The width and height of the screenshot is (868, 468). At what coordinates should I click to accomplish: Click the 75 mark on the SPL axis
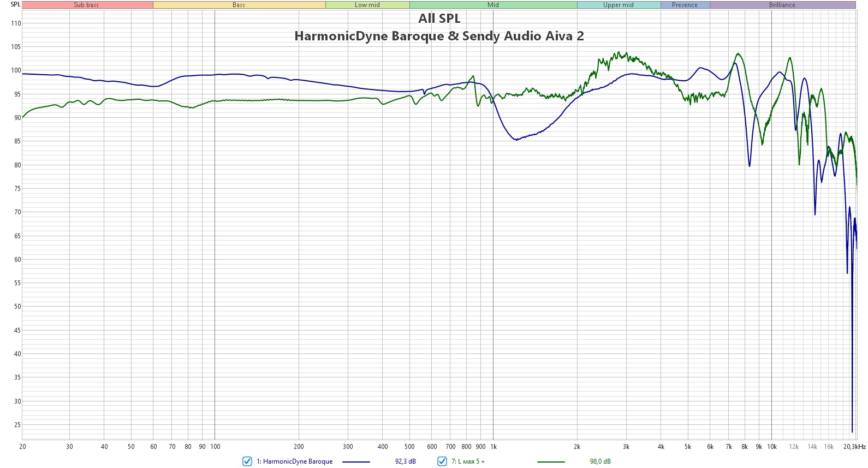(x=17, y=189)
